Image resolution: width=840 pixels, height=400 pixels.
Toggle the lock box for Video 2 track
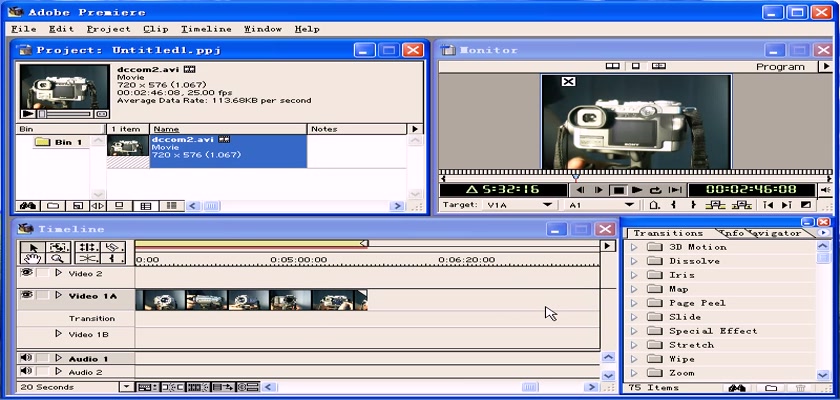point(43,273)
